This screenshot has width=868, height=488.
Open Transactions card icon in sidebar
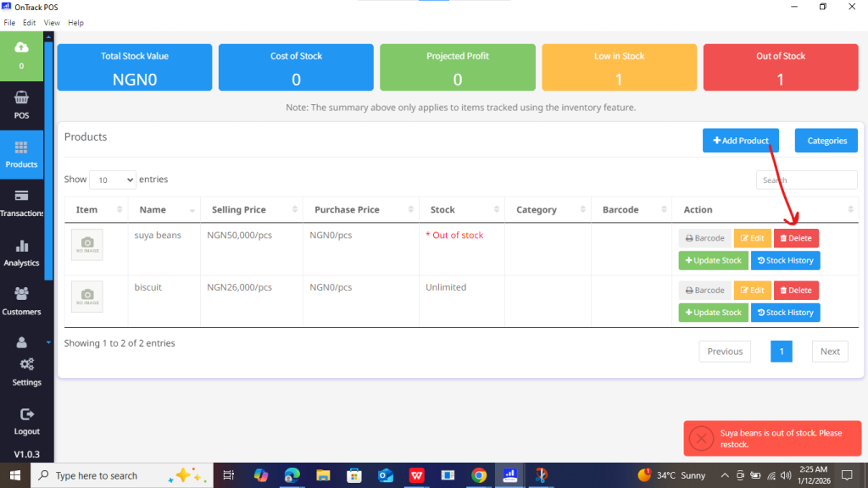point(21,196)
